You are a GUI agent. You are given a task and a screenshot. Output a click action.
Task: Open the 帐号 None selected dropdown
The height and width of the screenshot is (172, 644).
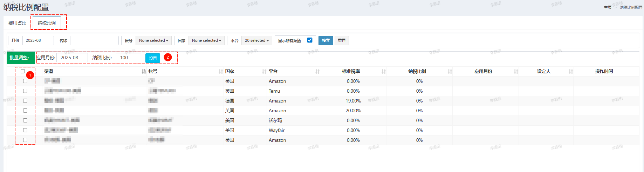click(x=153, y=40)
